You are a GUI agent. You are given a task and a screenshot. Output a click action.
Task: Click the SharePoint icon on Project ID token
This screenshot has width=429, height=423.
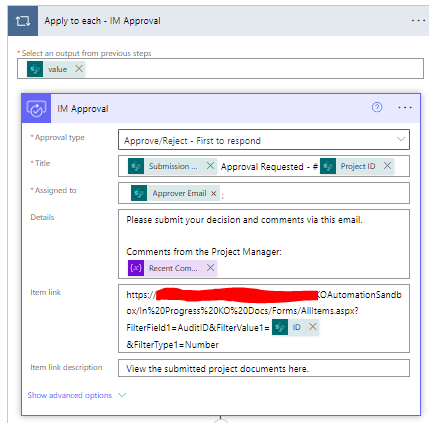pyautogui.click(x=328, y=166)
